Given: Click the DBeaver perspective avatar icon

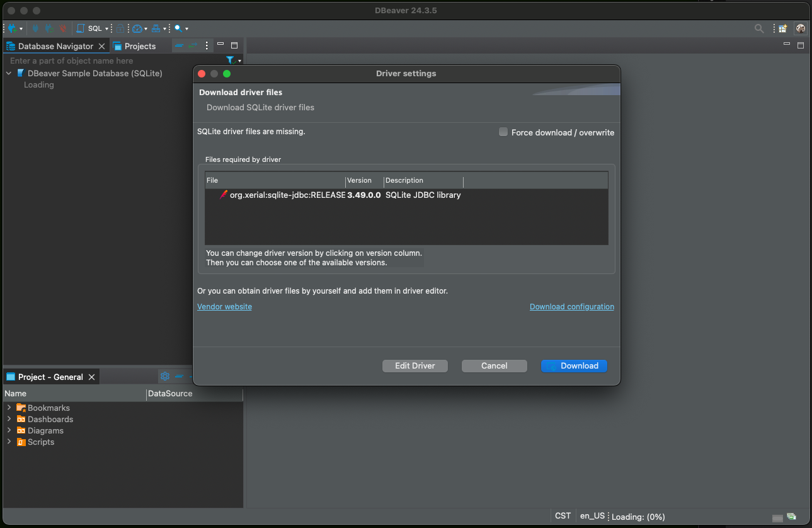Looking at the screenshot, I should pyautogui.click(x=801, y=28).
